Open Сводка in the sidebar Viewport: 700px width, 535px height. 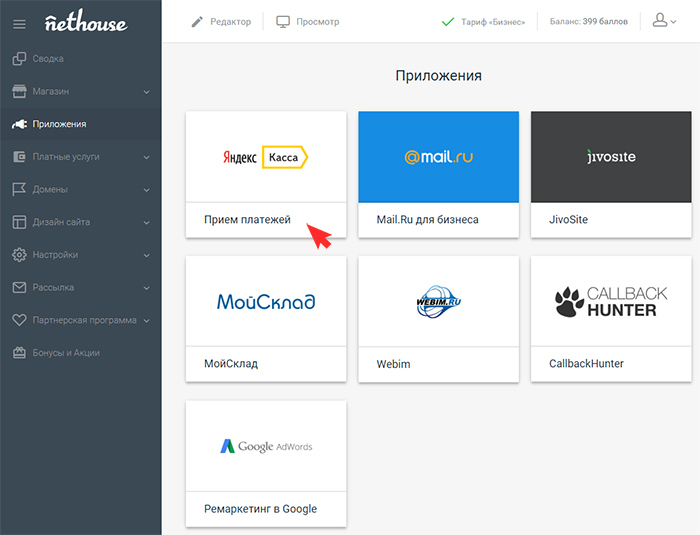48,59
